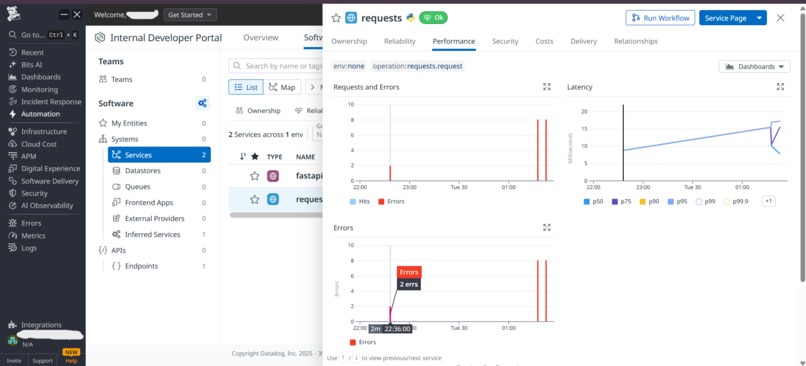Click the operation:requests.request filter tag
The image size is (806, 366).
coord(417,66)
